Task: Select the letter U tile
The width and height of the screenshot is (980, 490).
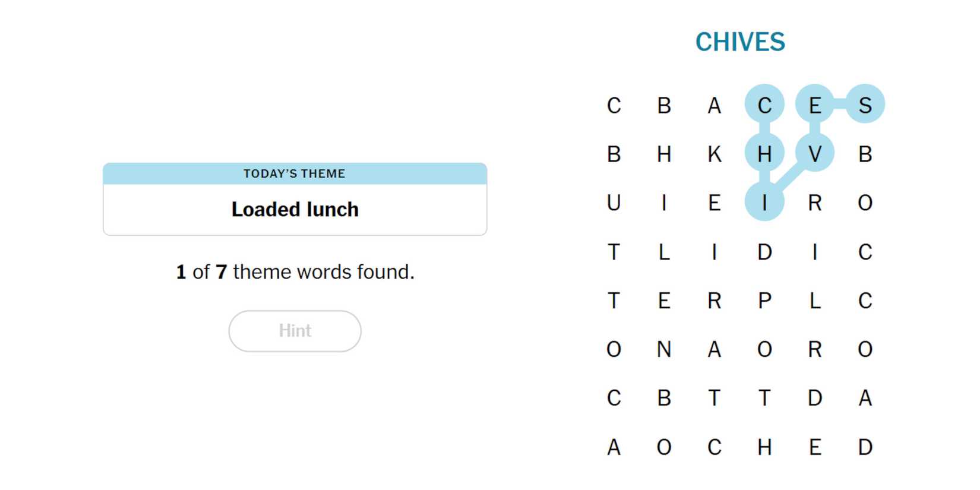Action: point(614,203)
